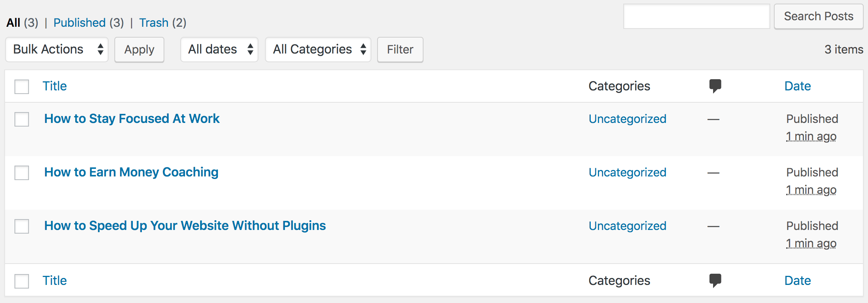Switch to the Published posts view
Screen dimensions: 868x303
[x=80, y=23]
